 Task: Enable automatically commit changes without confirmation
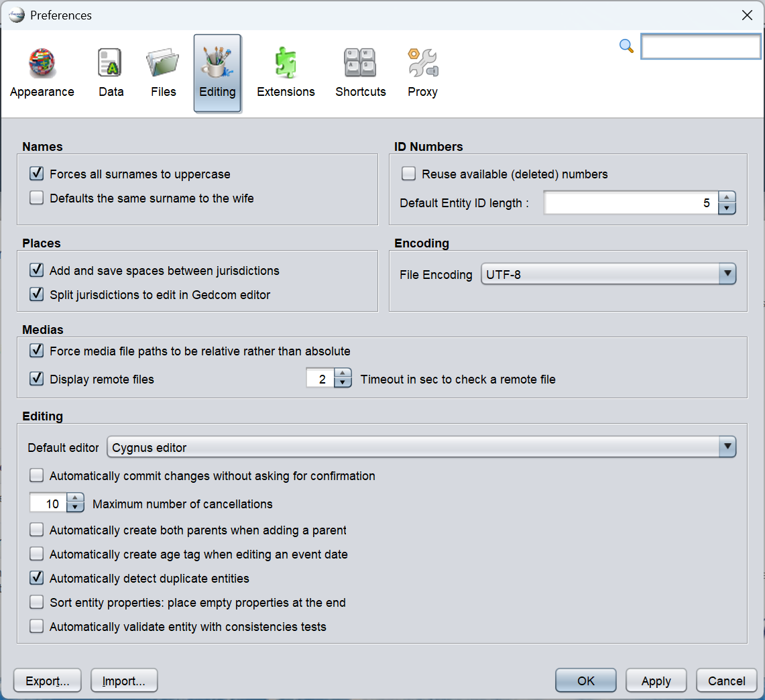click(37, 476)
